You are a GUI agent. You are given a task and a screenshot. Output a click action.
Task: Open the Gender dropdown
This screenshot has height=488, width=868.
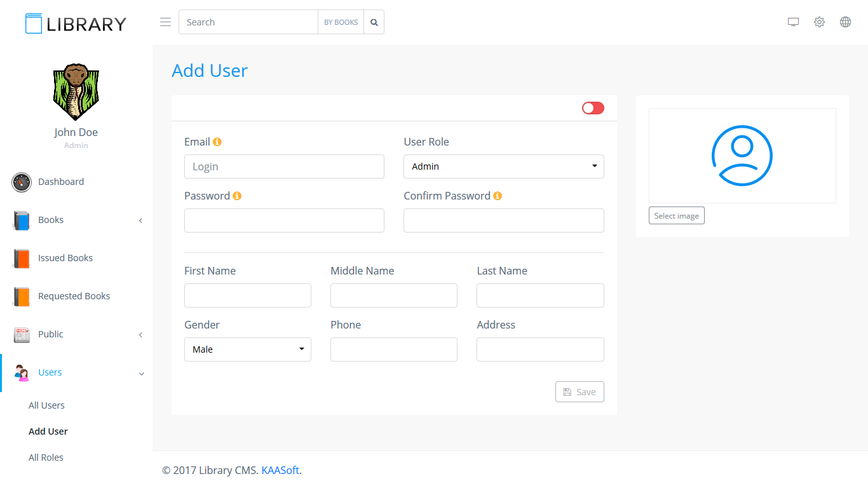click(x=247, y=349)
